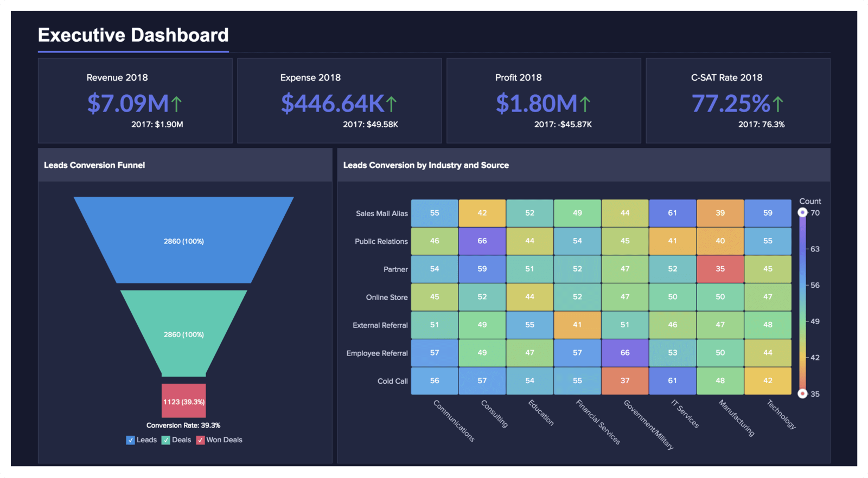Click the Sales Mail Alias row label
This screenshot has width=868, height=478.
tap(382, 214)
